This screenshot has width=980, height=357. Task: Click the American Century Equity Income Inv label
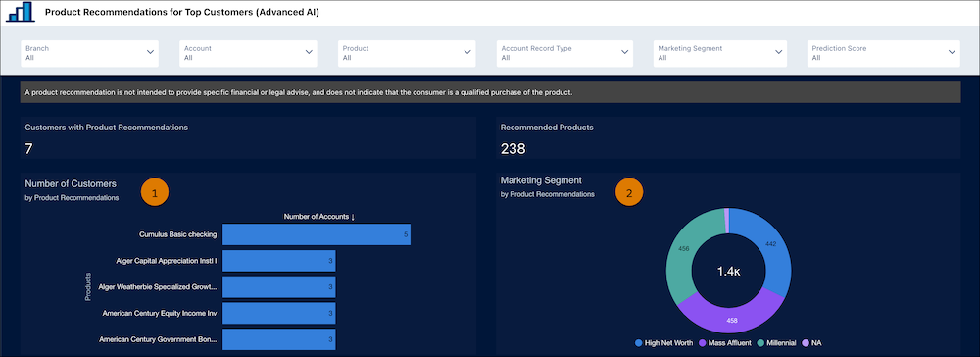point(160,313)
